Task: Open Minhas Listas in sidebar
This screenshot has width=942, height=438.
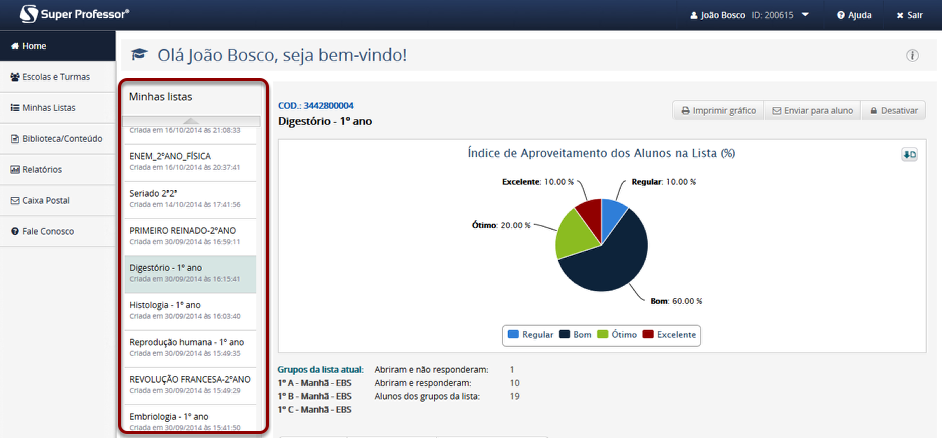Action: (58, 108)
